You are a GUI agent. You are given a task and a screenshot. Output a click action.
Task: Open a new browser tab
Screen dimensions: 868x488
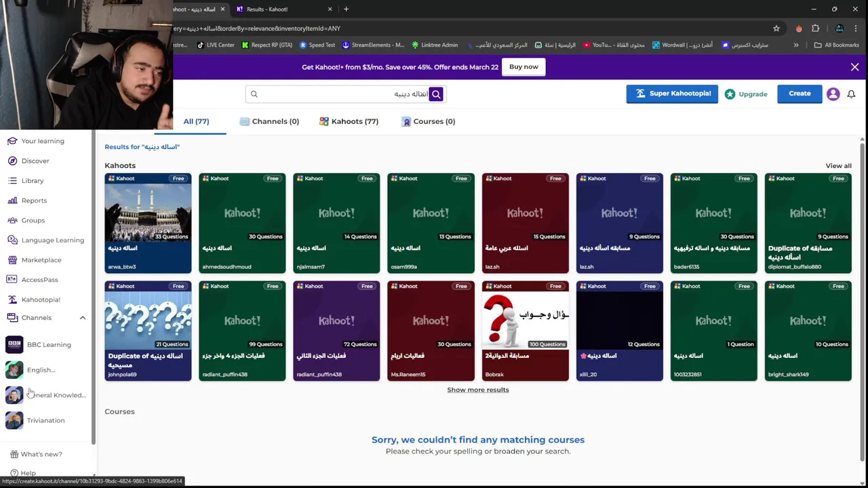click(346, 9)
